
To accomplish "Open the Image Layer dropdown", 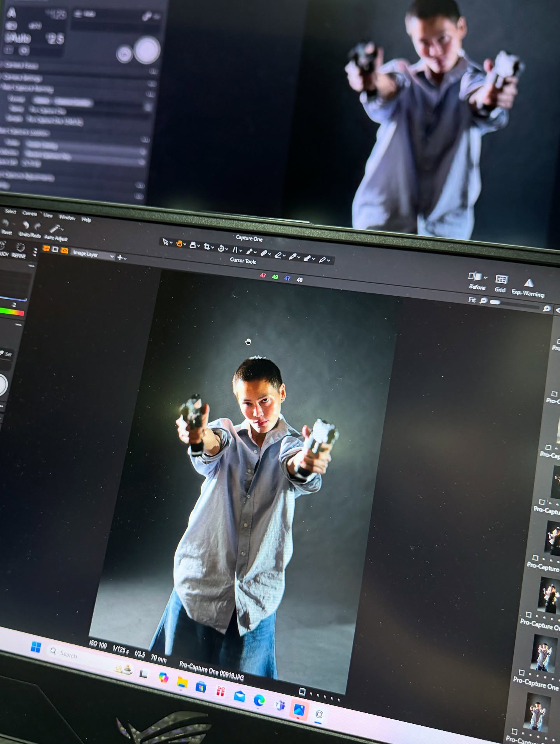I will click(93, 254).
